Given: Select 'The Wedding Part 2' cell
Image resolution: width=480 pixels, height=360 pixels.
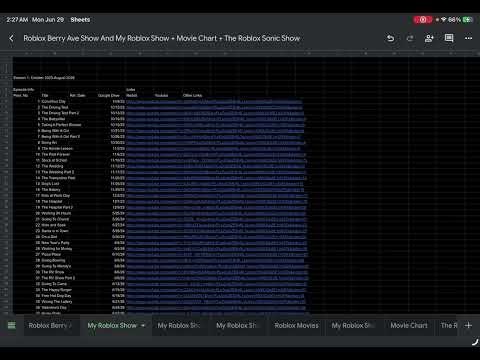Looking at the screenshot, I should 58,172.
